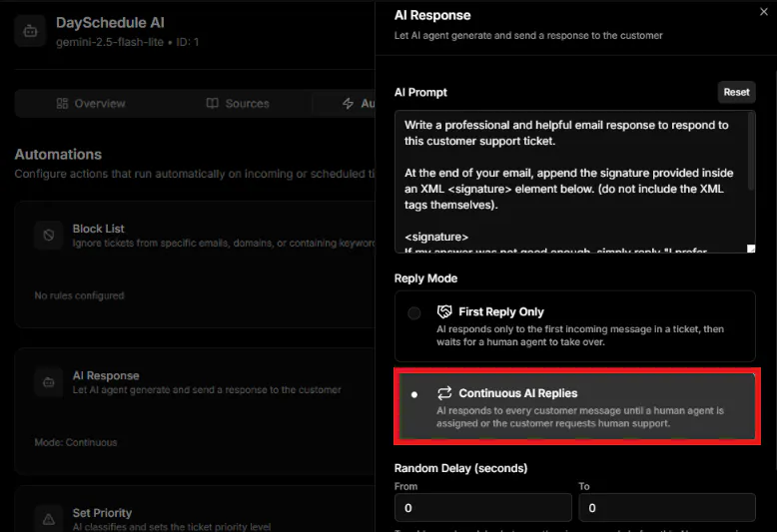Image resolution: width=777 pixels, height=532 pixels.
Task: Switch to the Sources tab
Action: pyautogui.click(x=238, y=103)
